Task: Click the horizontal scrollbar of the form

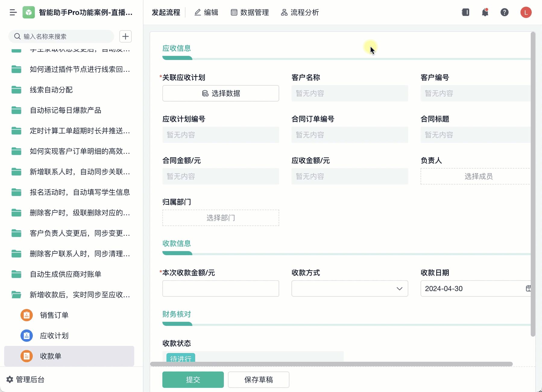Action: coord(331,364)
